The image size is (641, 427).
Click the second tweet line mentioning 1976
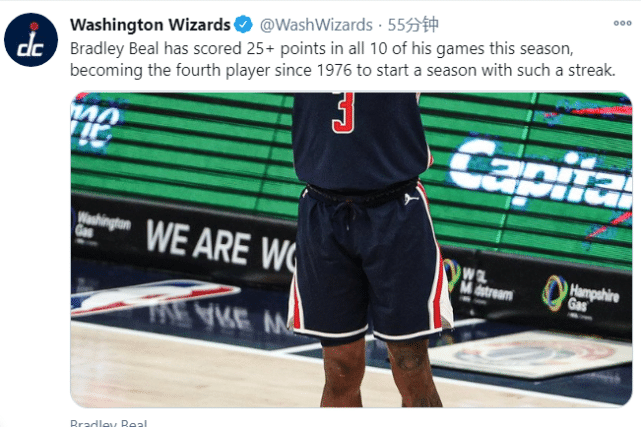click(x=343, y=70)
